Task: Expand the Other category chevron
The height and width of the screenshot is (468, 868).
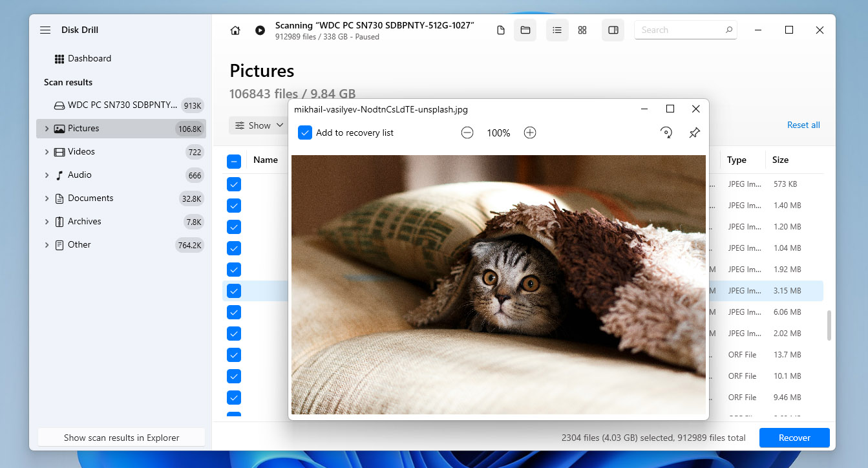Action: [47, 245]
